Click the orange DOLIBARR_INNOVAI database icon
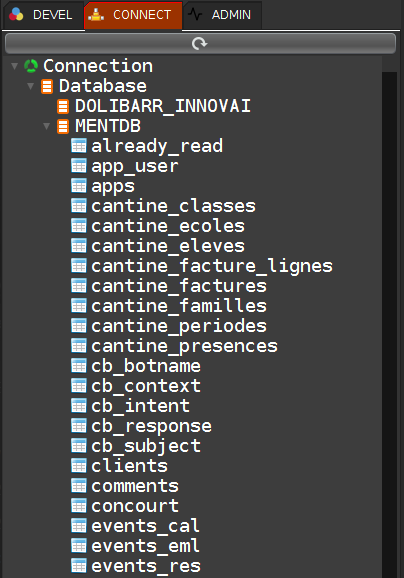 pyautogui.click(x=63, y=107)
